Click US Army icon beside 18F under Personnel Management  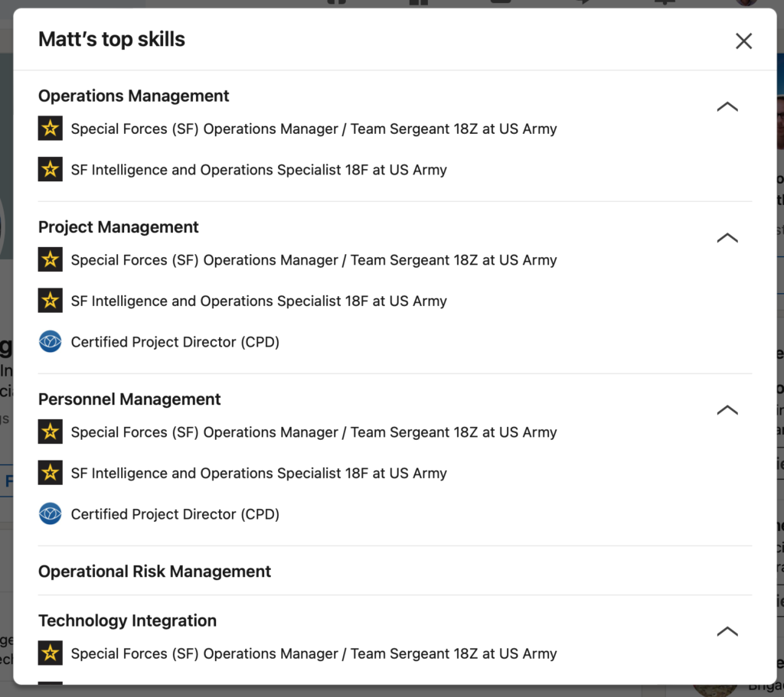pyautogui.click(x=51, y=473)
